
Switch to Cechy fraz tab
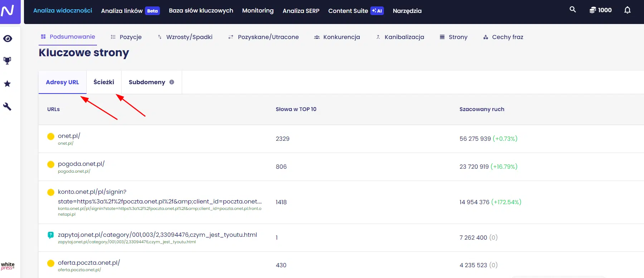click(503, 37)
